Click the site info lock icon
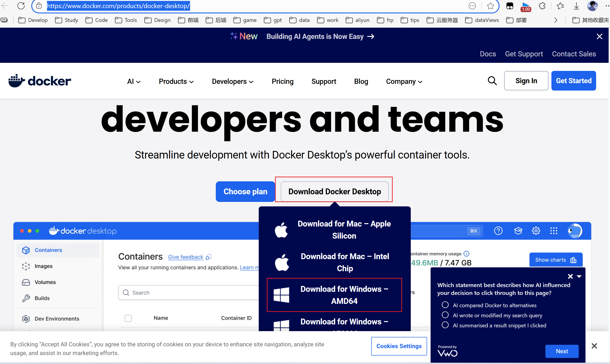The image size is (610, 364). [x=39, y=6]
